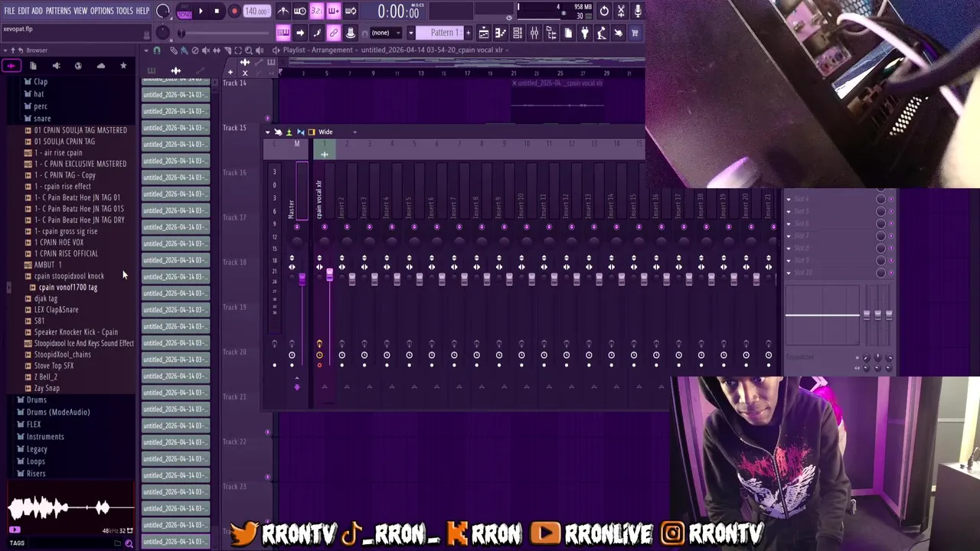Select the playlist pencil draw tool

(174, 51)
